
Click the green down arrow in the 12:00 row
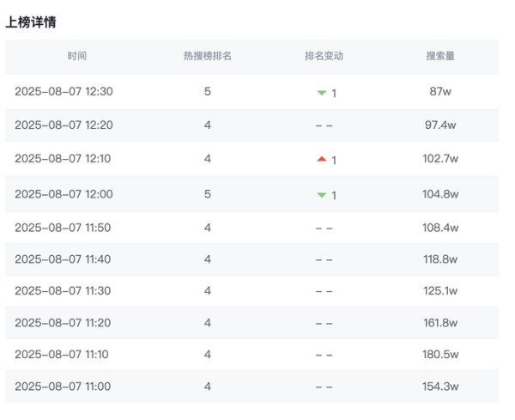(x=322, y=195)
